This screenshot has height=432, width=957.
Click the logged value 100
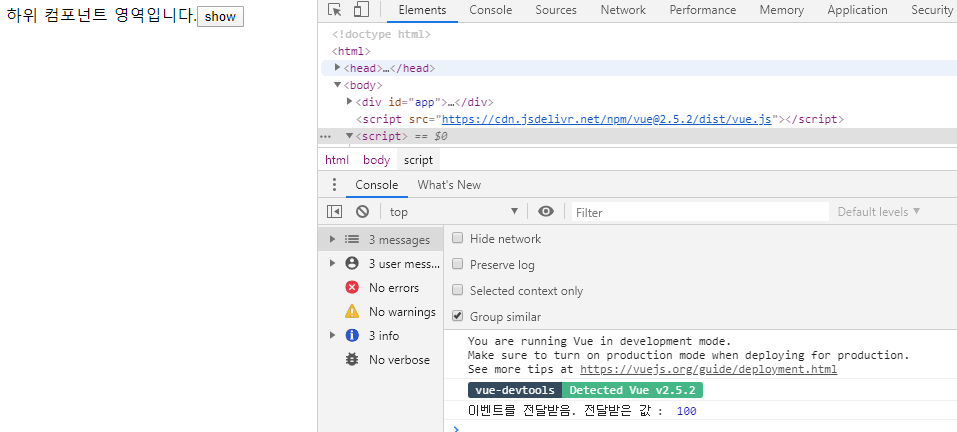click(687, 411)
